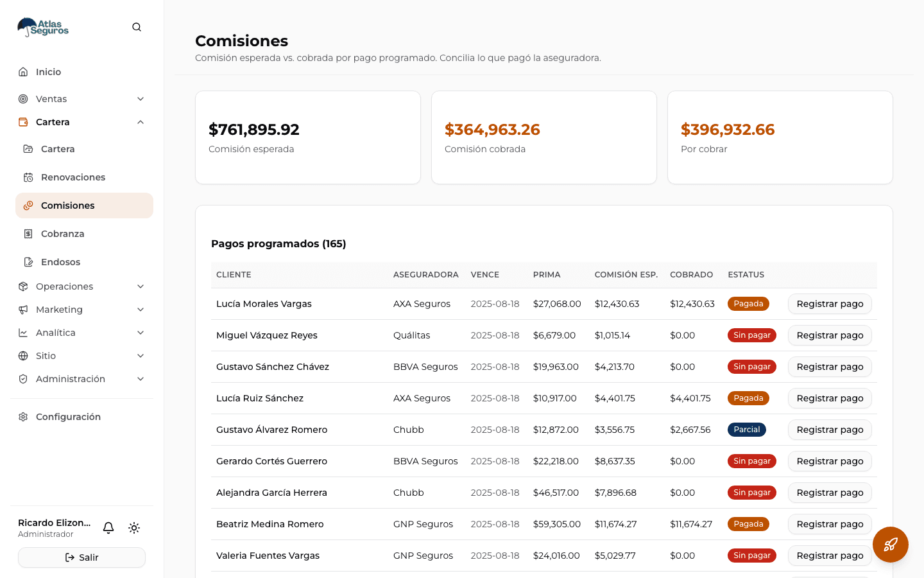This screenshot has height=578, width=924.
Task: Click the Cartera wallet icon in sidebar header
Action: pyautogui.click(x=23, y=122)
